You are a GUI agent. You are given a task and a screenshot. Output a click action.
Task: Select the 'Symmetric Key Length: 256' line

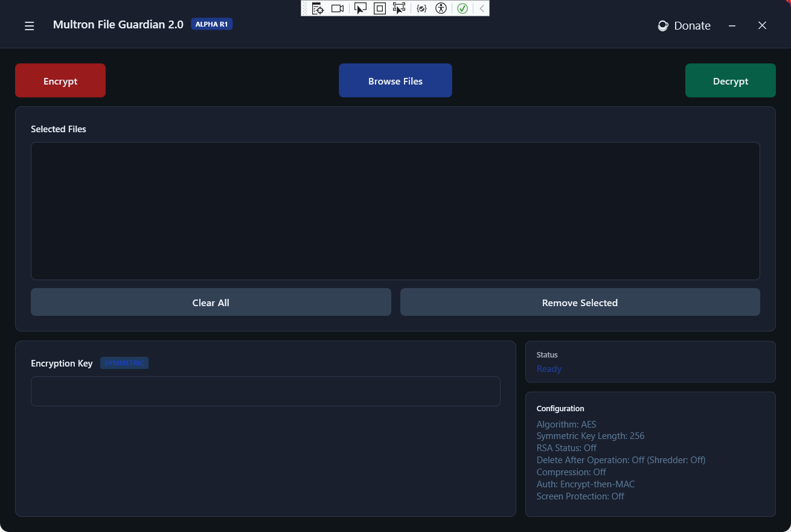click(x=591, y=436)
